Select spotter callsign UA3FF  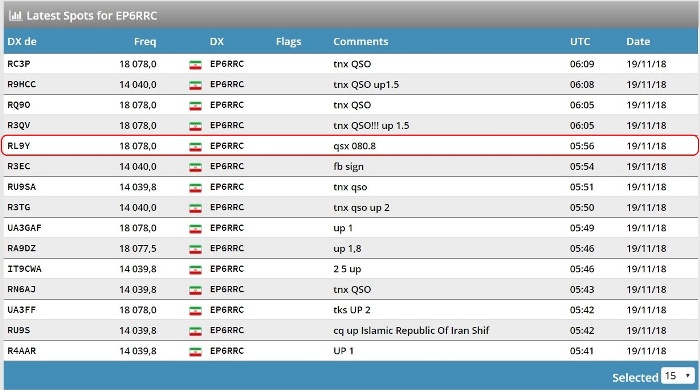pyautogui.click(x=21, y=310)
